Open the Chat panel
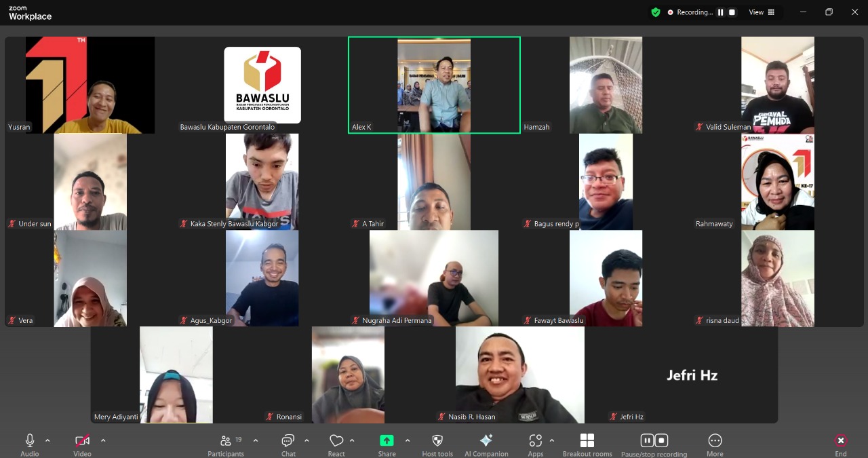This screenshot has width=868, height=458. 288,441
